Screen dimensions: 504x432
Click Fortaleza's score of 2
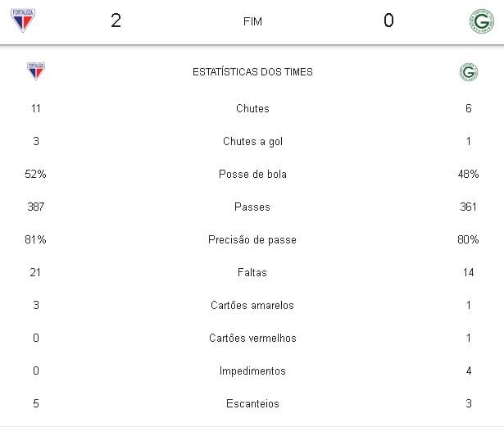116,20
